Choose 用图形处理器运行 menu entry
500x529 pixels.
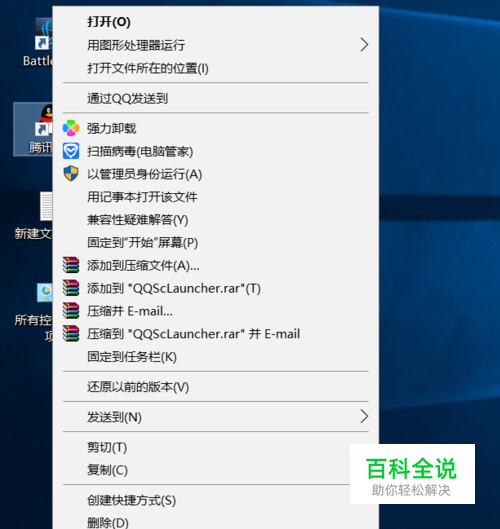point(216,45)
